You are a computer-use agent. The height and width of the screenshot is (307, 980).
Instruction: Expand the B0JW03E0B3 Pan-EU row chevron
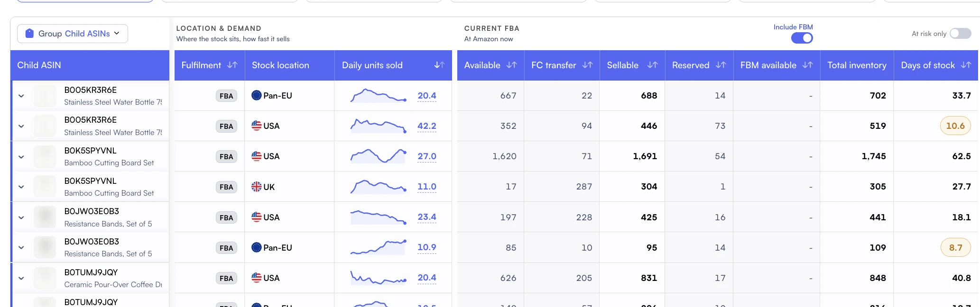21,247
